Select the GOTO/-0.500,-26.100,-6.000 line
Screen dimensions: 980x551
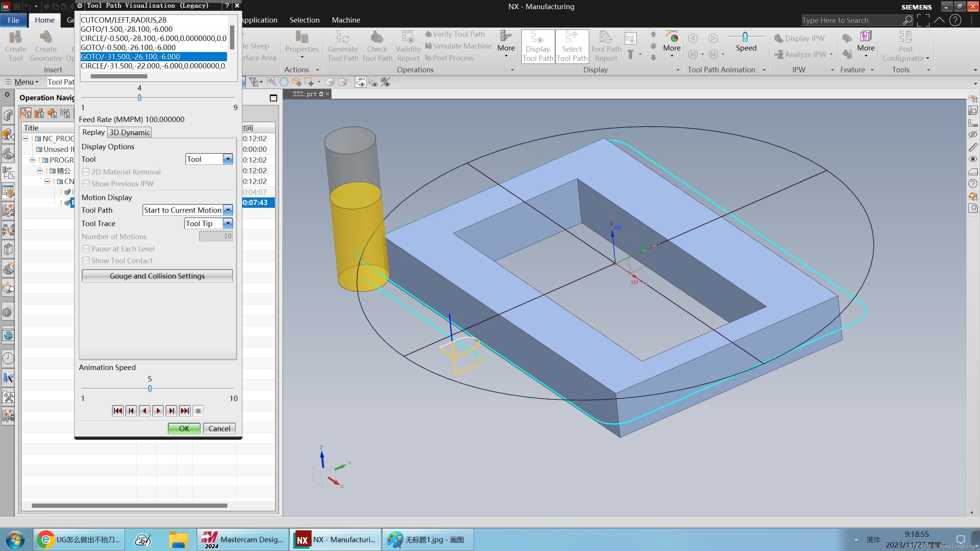pos(154,47)
